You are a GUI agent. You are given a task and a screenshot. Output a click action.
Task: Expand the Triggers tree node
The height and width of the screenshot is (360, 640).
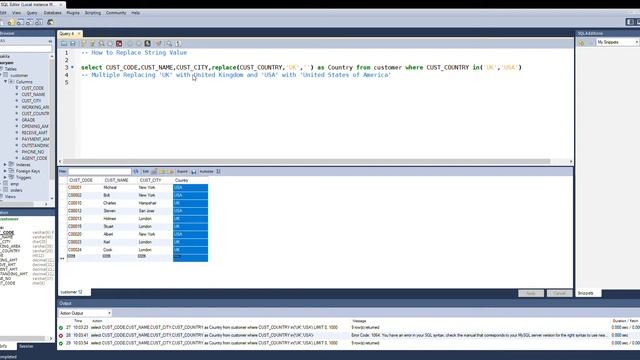pos(5,178)
